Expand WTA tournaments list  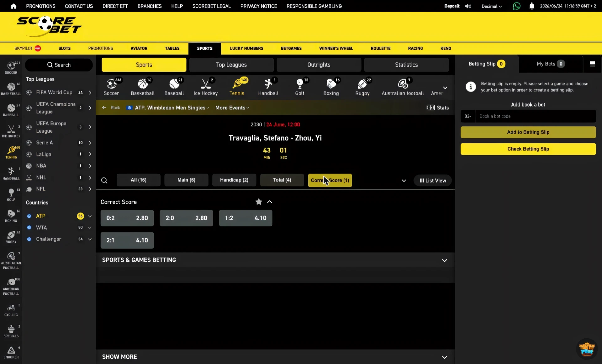click(90, 228)
